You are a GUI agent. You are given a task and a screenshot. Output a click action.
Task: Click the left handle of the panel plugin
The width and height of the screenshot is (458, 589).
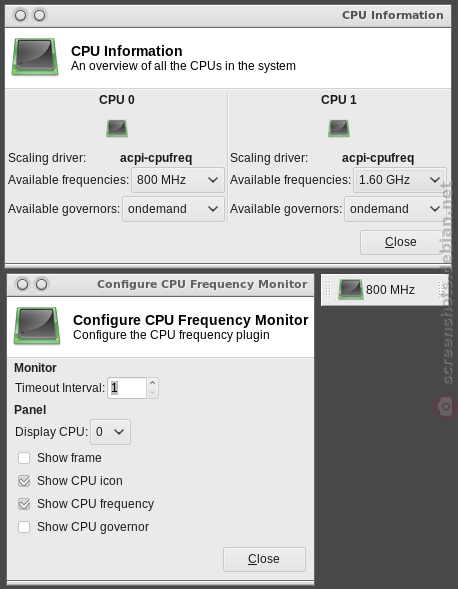coord(327,290)
